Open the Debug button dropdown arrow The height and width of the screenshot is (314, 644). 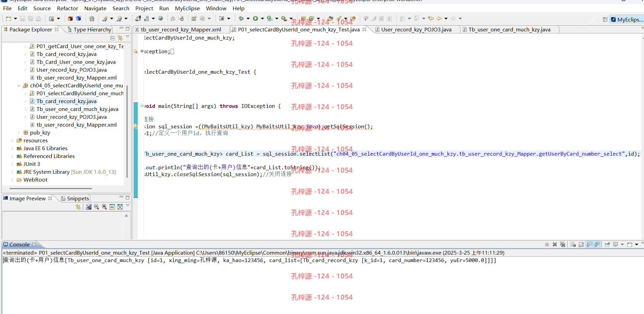[x=248, y=18]
